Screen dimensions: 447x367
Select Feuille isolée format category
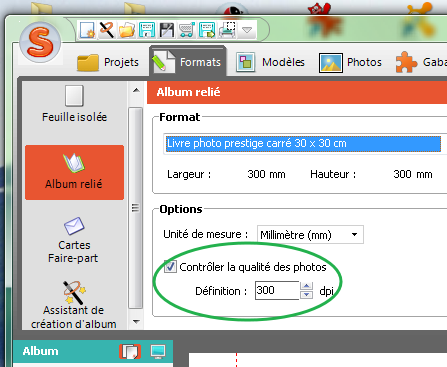click(74, 104)
